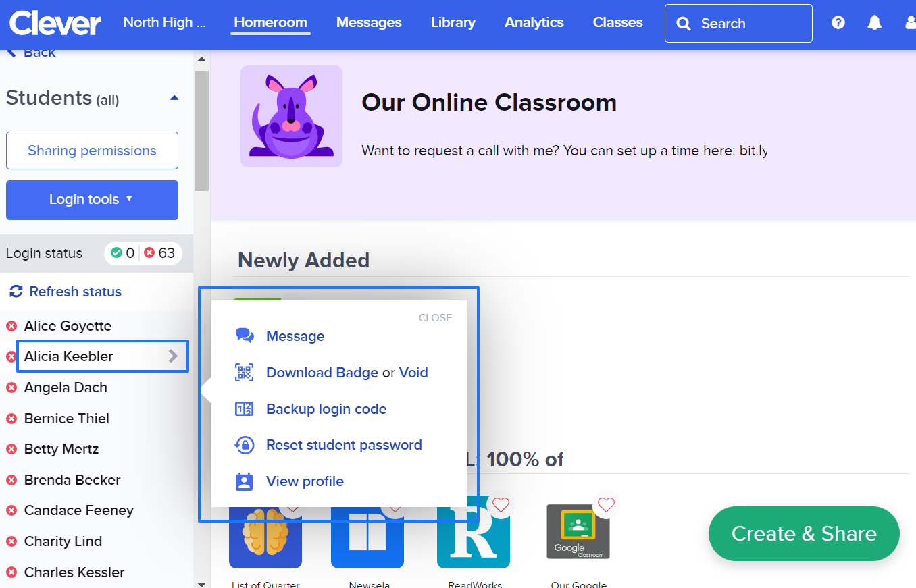Open the Login tools dropdown
This screenshot has width=916, height=588.
(x=92, y=200)
